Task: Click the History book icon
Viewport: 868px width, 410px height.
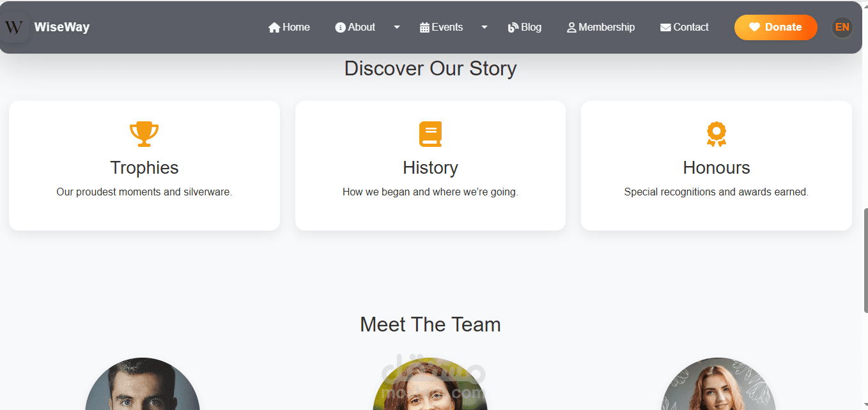Action: [430, 134]
